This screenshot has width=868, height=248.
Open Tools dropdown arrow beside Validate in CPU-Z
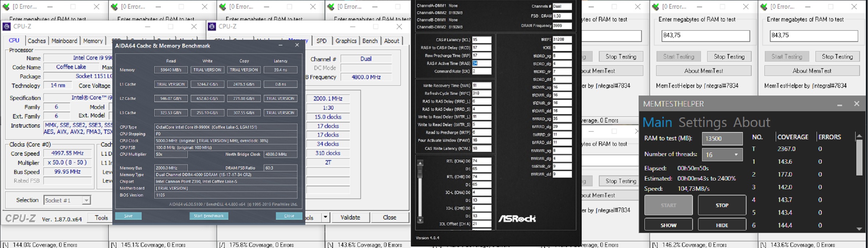tap(325, 217)
